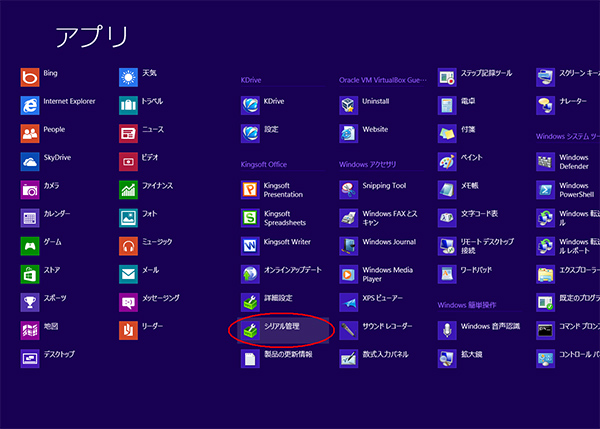Open the ビデオ video app

pyautogui.click(x=129, y=161)
